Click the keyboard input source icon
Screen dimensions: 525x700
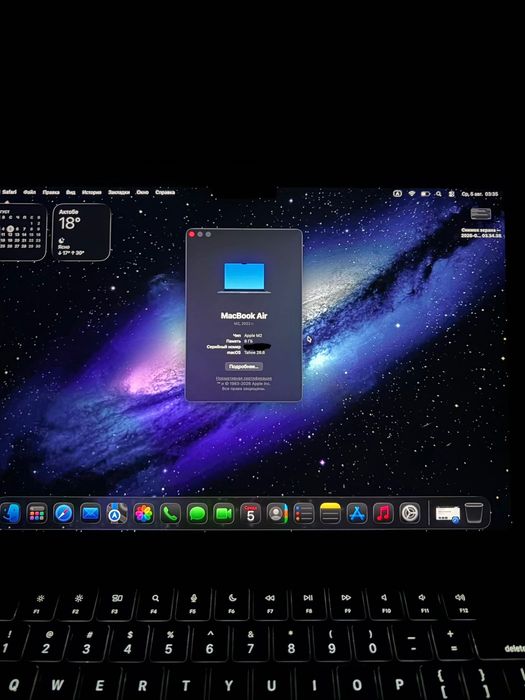point(397,194)
